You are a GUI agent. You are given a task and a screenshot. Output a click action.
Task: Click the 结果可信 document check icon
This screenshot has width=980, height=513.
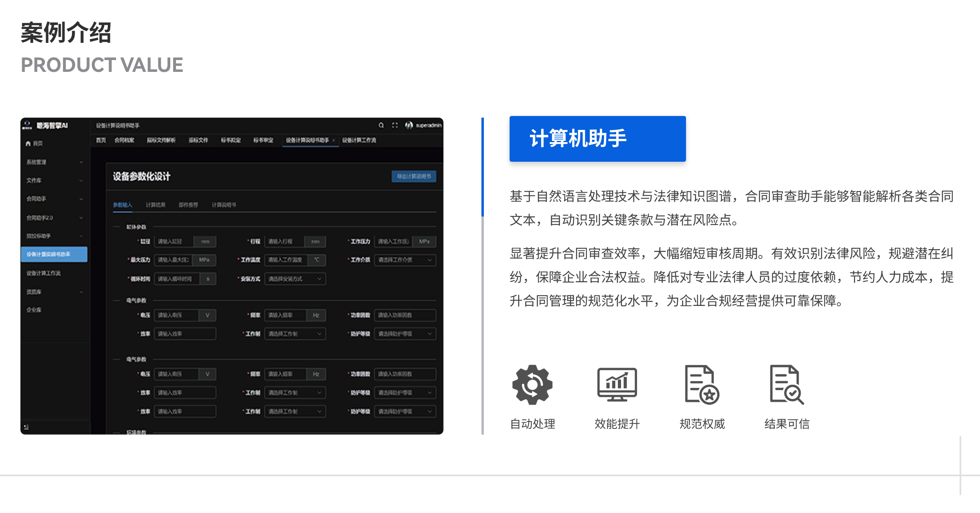(786, 385)
